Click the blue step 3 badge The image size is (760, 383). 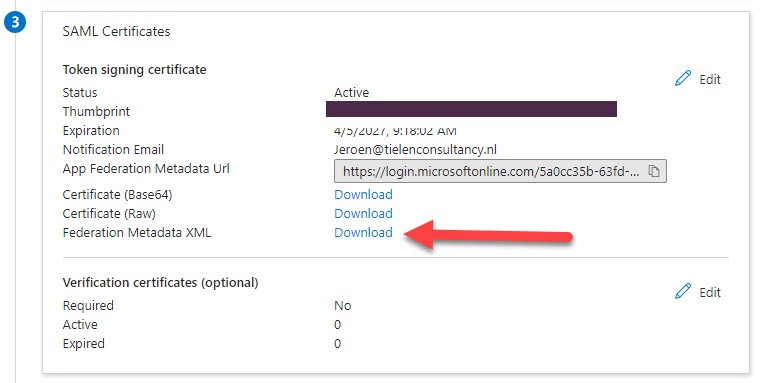[x=15, y=22]
